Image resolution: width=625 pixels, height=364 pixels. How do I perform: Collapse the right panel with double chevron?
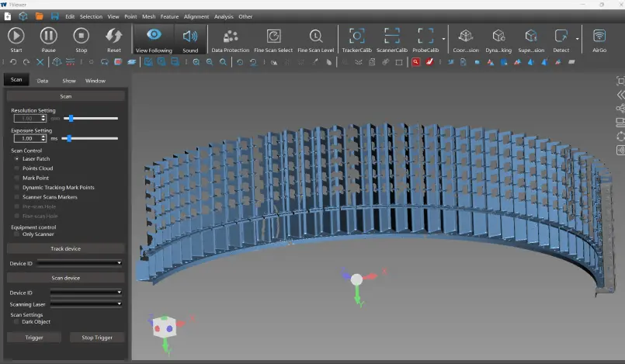click(x=620, y=95)
